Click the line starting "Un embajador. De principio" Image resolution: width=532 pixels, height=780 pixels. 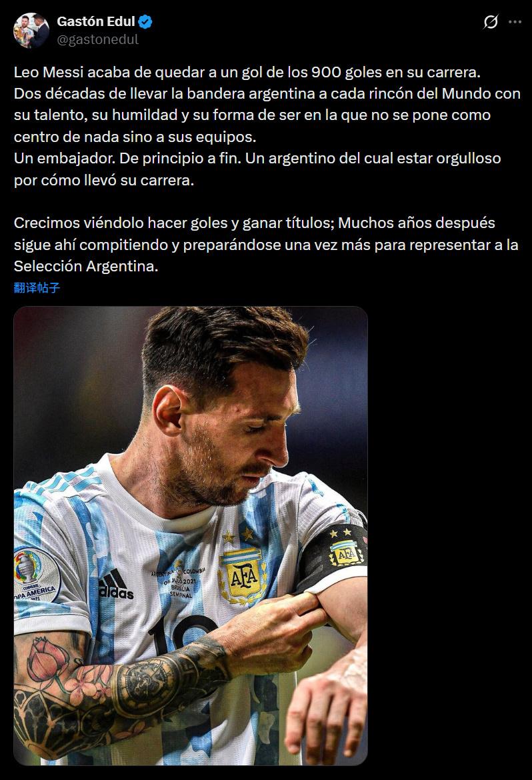click(x=257, y=158)
